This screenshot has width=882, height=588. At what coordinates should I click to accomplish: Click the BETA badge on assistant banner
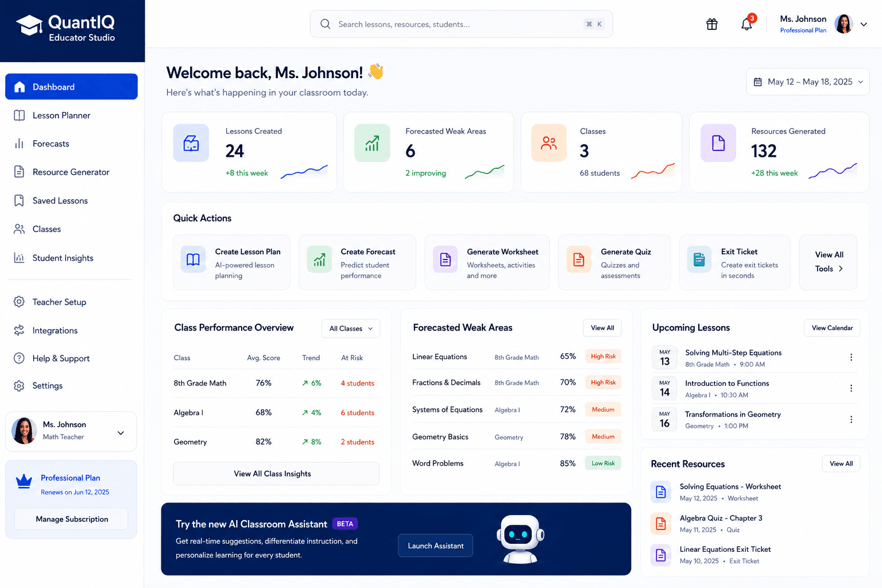pos(345,524)
